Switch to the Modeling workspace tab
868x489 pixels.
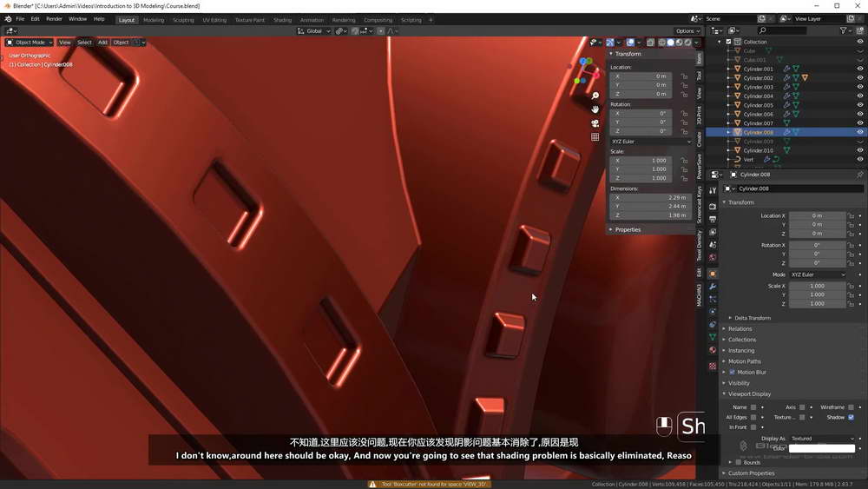pos(154,20)
